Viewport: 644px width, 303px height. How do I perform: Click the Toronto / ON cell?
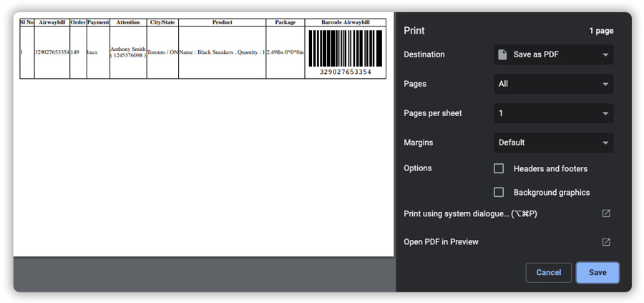coord(162,52)
